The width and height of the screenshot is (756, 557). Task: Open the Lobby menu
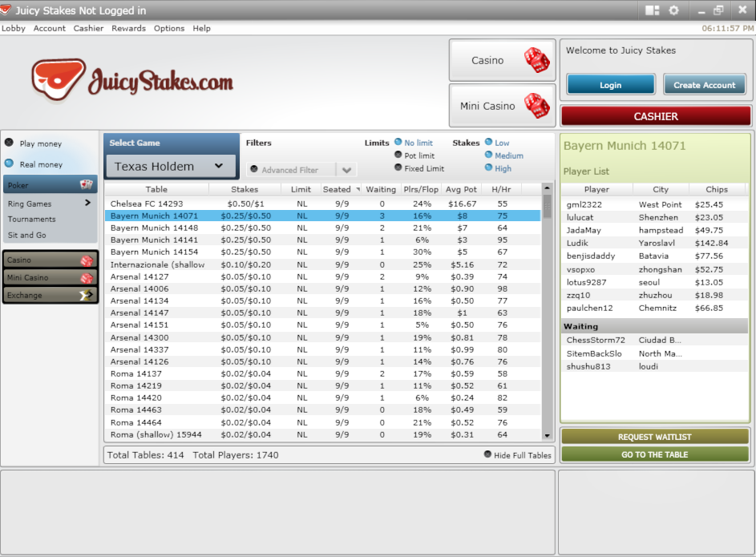[13, 28]
